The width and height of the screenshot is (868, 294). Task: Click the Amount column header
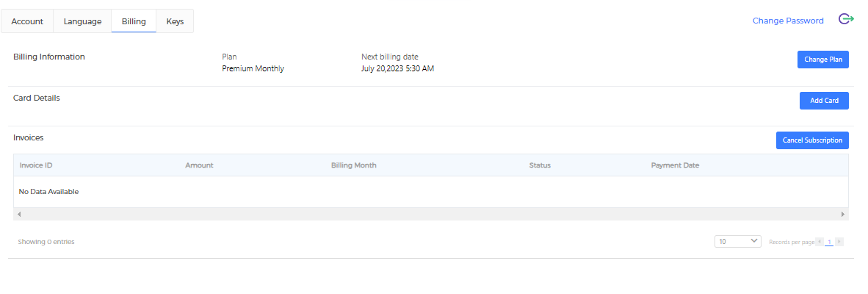click(199, 165)
